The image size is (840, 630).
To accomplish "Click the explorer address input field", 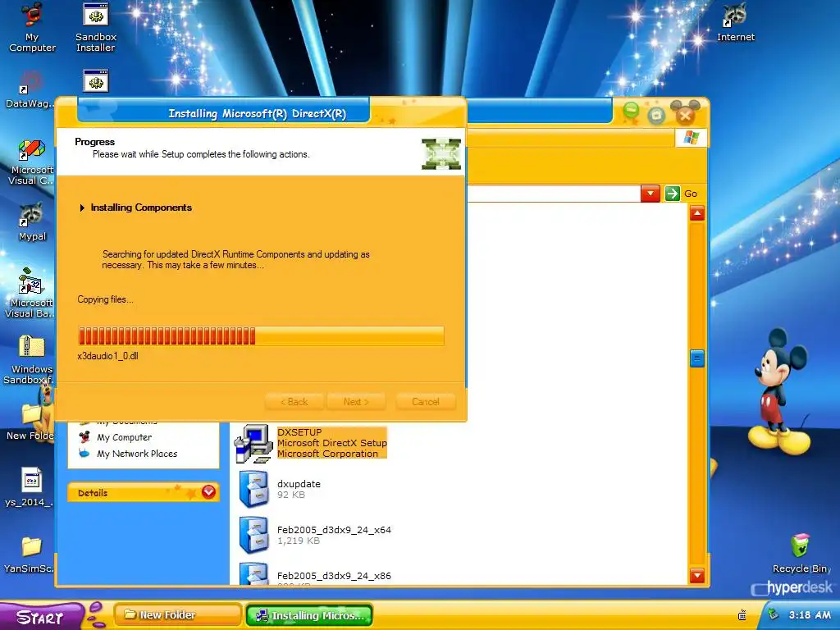I will pyautogui.click(x=554, y=194).
